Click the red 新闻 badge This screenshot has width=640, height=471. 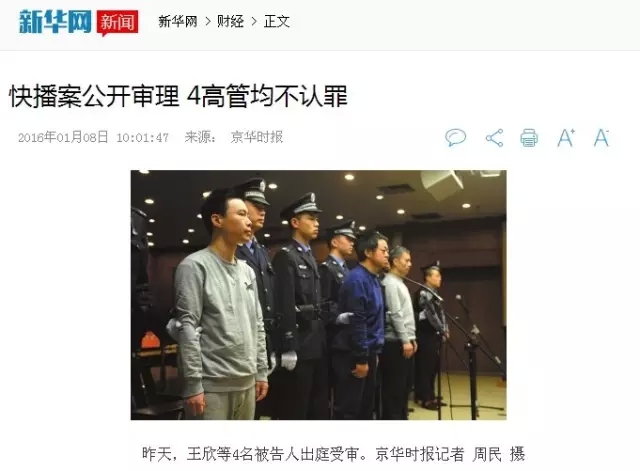[118, 22]
